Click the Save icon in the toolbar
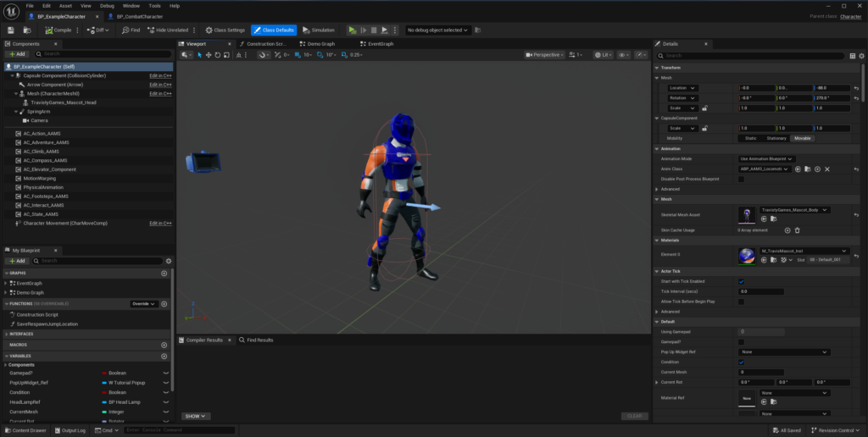The image size is (868, 437). (x=11, y=30)
